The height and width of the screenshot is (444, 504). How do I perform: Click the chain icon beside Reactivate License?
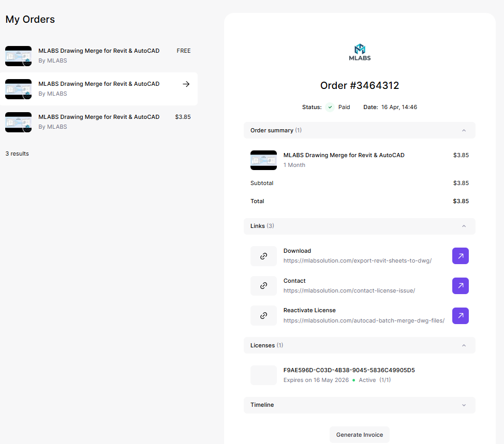point(263,316)
